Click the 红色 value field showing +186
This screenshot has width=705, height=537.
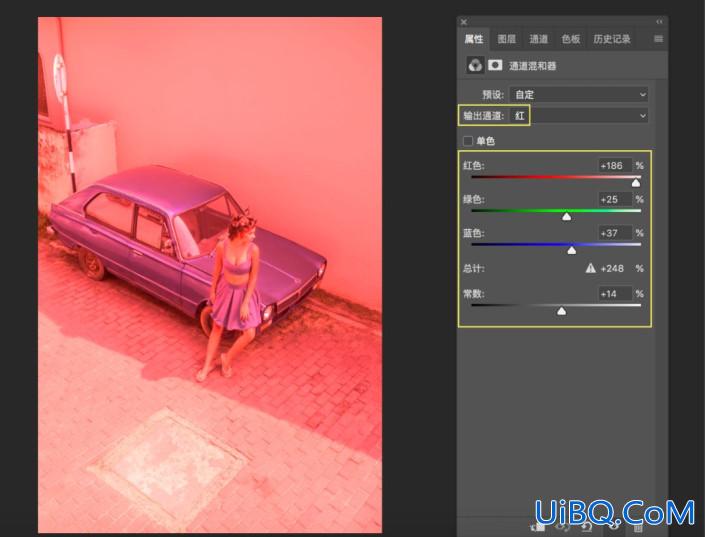coord(615,166)
